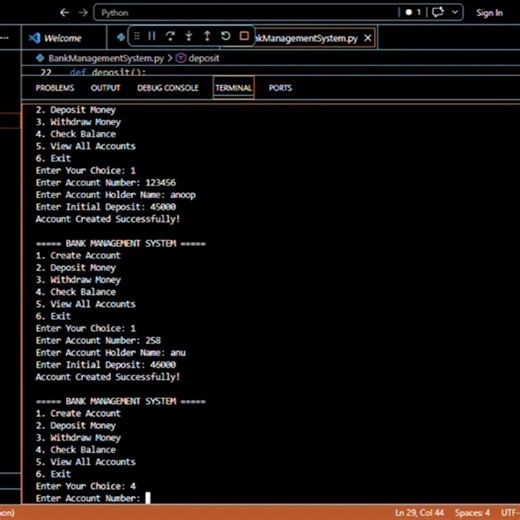
Task: Click the 'Enter Account Number: 123456' line
Action: click(106, 183)
